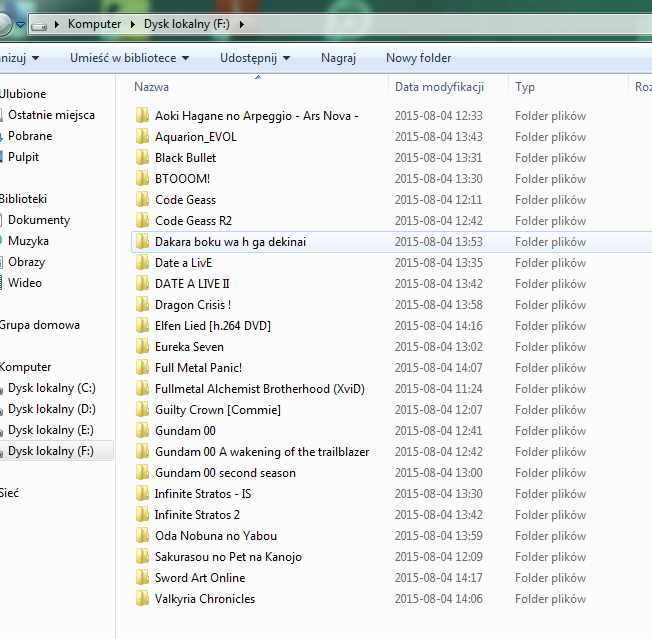This screenshot has height=639, width=652.
Task: Click the Full Metal Panic! folder icon
Action: click(x=142, y=367)
